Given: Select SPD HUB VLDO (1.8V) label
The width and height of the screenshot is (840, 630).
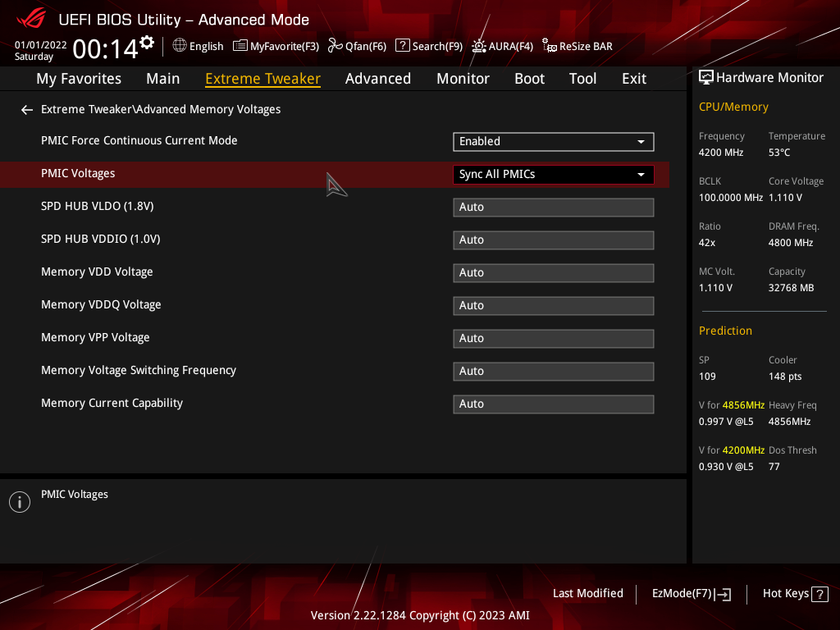Looking at the screenshot, I should 98,206.
